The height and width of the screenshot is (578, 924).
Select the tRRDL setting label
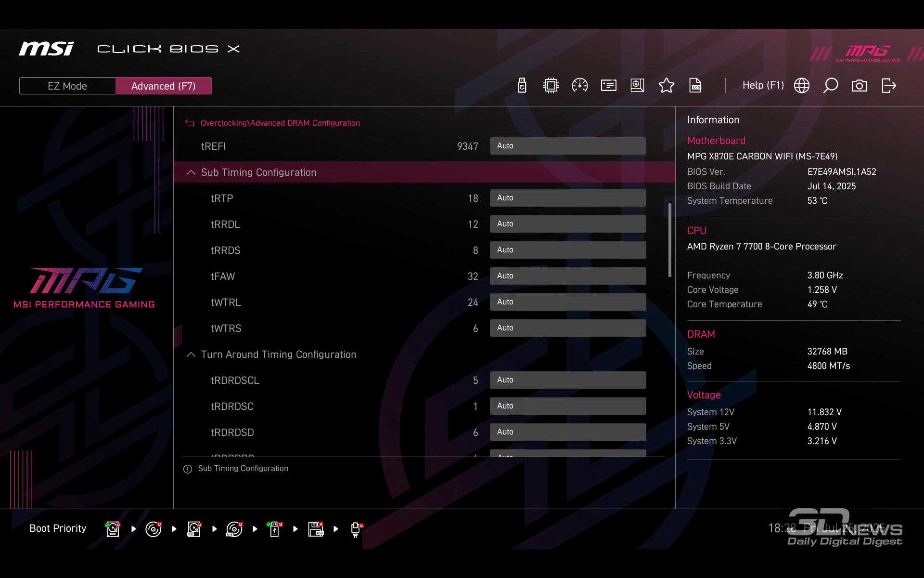pos(225,224)
